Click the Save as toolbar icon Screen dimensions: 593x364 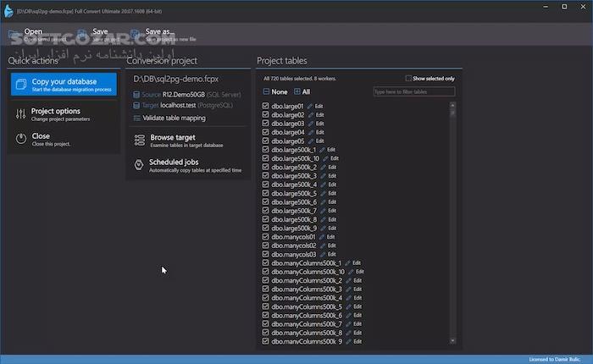click(135, 34)
